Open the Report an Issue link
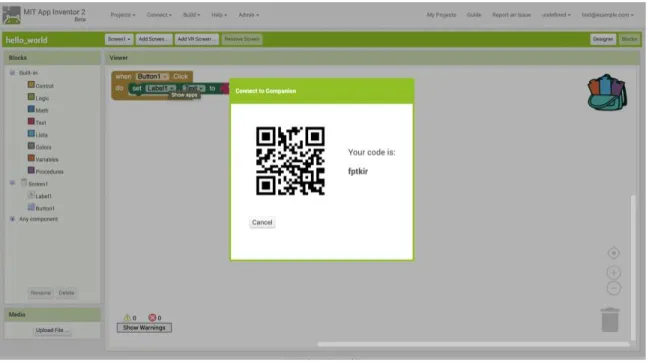This screenshot has width=649, height=362. click(x=511, y=15)
